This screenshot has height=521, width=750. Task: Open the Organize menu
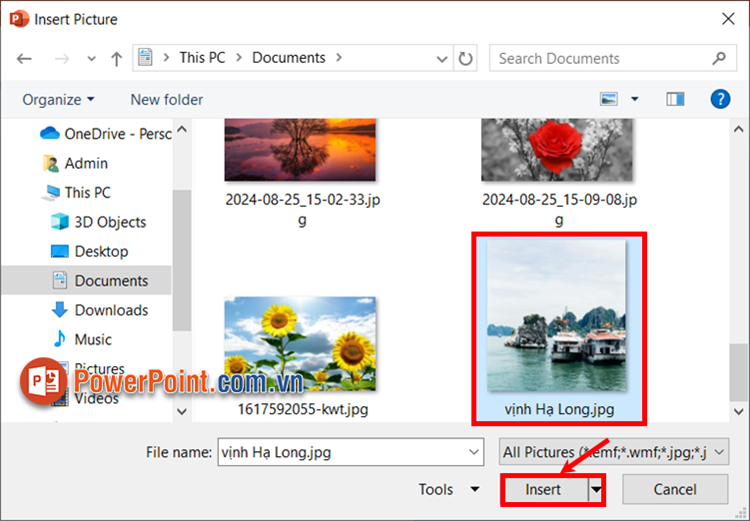58,99
